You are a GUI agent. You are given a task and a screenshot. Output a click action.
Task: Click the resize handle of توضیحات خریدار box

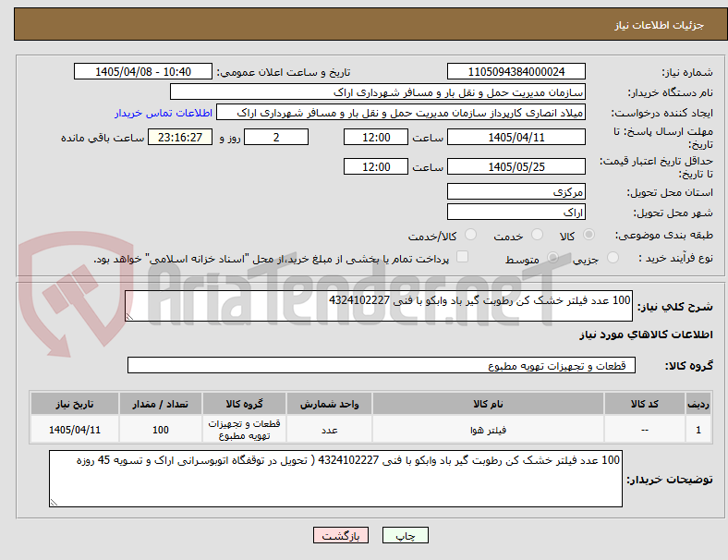[54, 503]
